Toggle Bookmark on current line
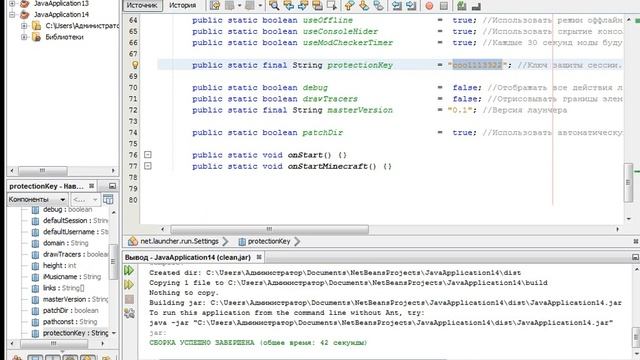The width and height of the screenshot is (640, 360). click(378, 5)
